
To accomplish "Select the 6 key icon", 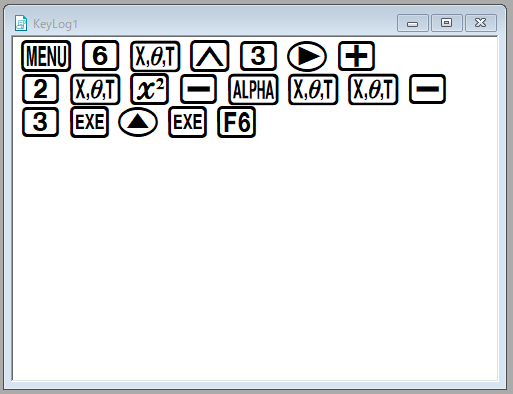I will 100,56.
